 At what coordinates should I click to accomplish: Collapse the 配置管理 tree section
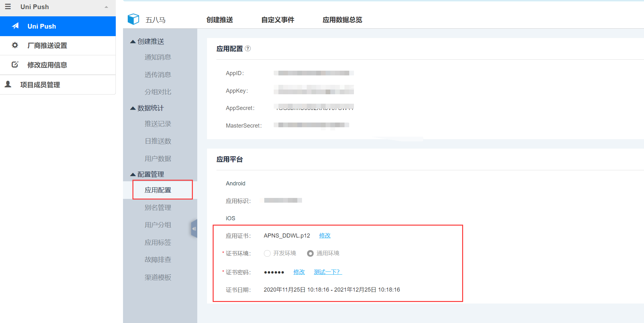133,174
